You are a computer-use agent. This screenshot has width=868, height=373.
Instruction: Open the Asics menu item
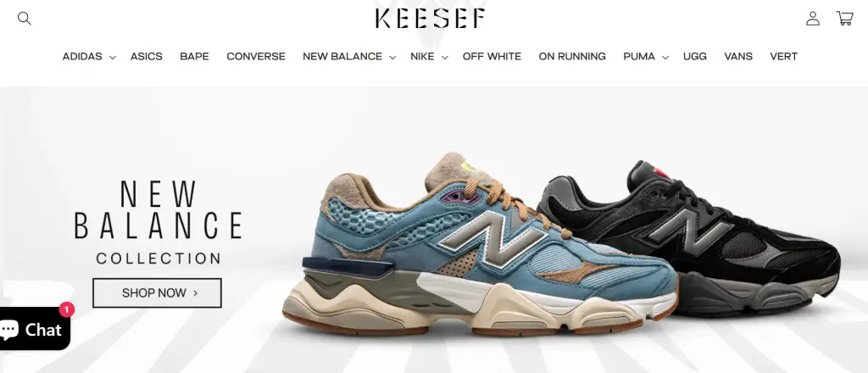146,57
